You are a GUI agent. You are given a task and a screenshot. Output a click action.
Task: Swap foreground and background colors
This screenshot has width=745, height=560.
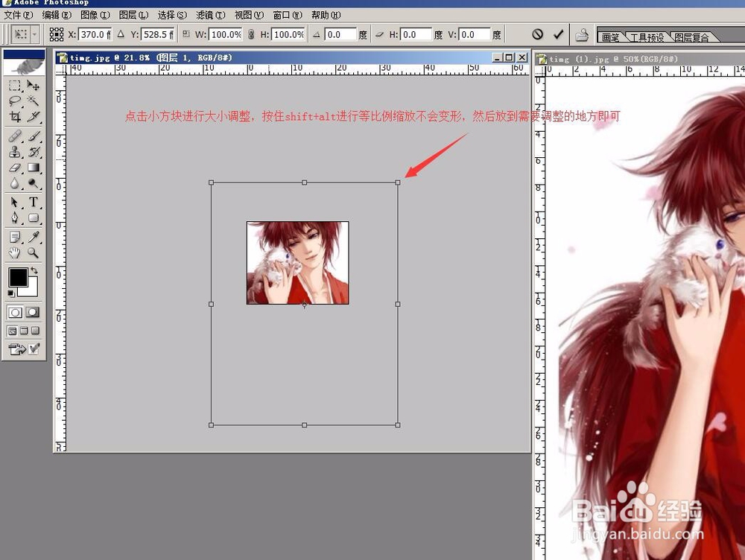coord(34,270)
